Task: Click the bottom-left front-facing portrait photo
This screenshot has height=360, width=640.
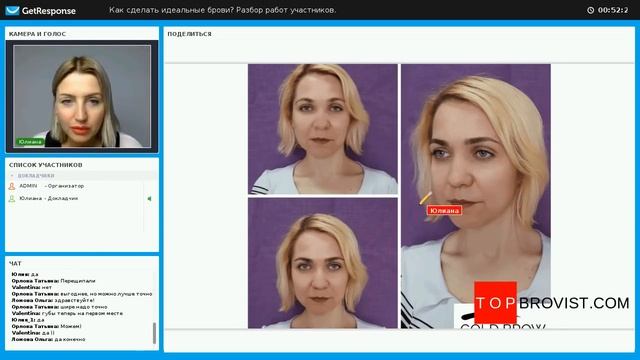Action: click(322, 263)
